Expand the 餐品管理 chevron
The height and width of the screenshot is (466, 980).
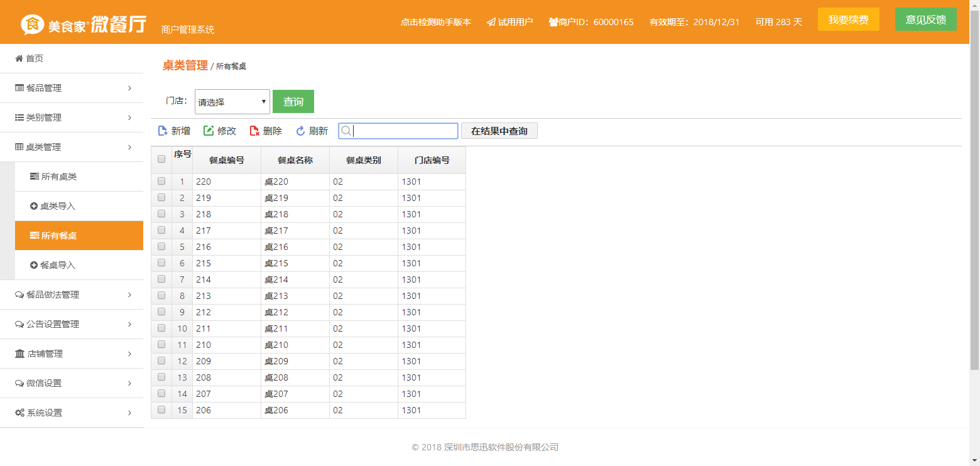129,88
